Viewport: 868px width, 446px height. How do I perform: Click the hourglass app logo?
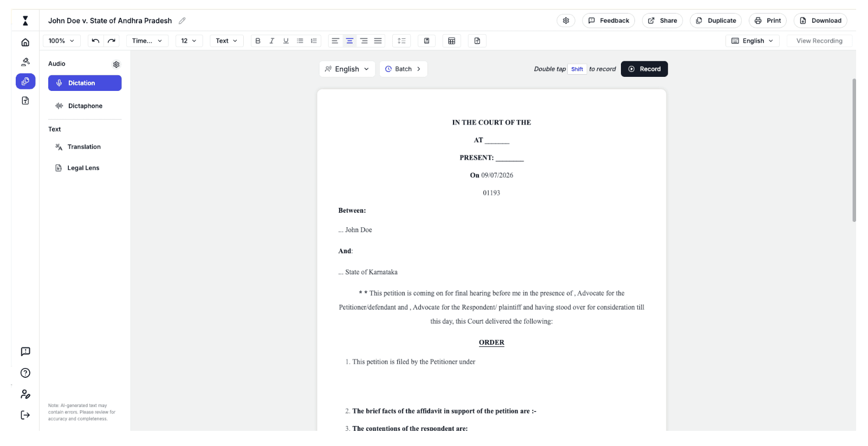tap(25, 21)
